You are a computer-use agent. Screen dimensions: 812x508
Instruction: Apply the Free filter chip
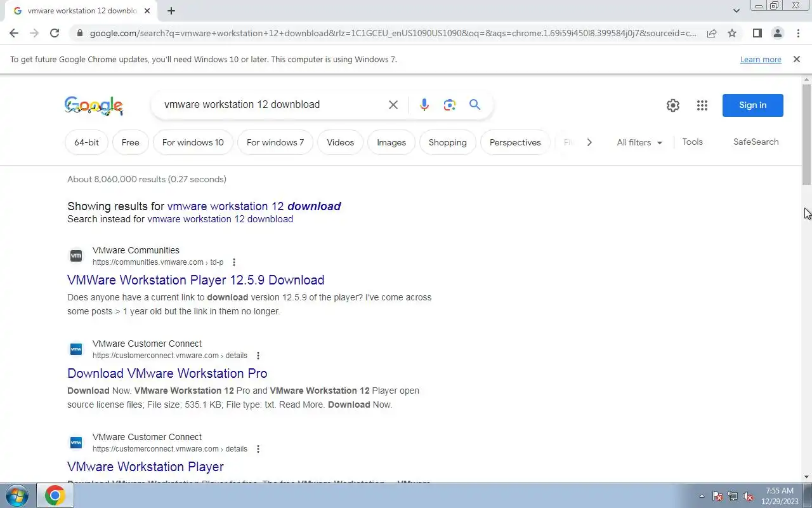[130, 142]
